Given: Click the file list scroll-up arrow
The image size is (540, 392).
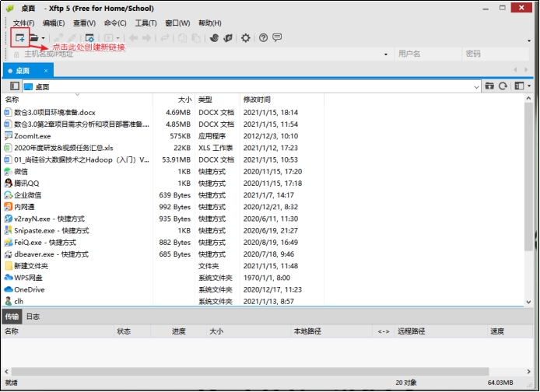Looking at the screenshot, I should pos(528,99).
